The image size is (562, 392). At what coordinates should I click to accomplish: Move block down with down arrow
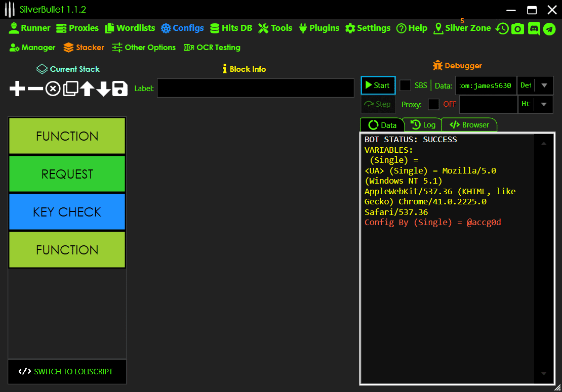(x=103, y=89)
